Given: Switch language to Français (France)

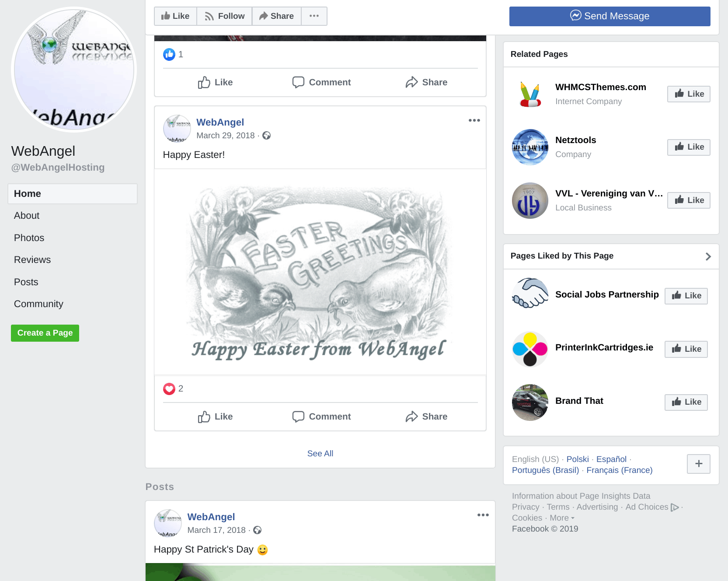Looking at the screenshot, I should (x=620, y=470).
